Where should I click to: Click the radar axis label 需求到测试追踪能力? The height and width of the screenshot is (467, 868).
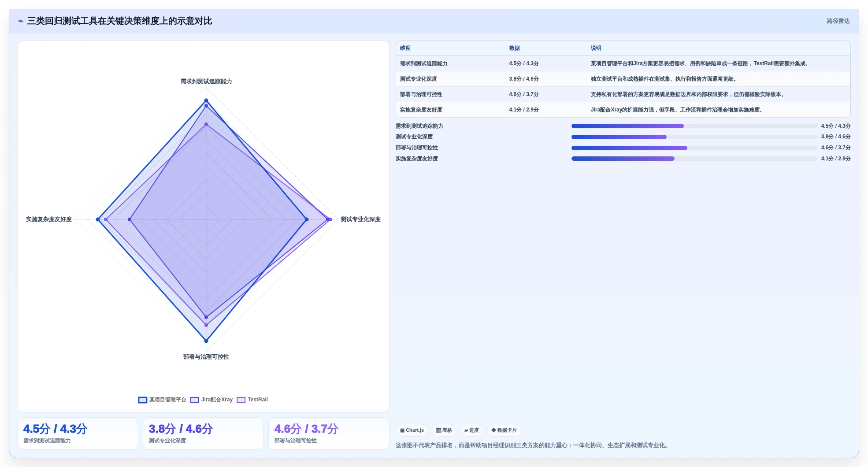206,82
